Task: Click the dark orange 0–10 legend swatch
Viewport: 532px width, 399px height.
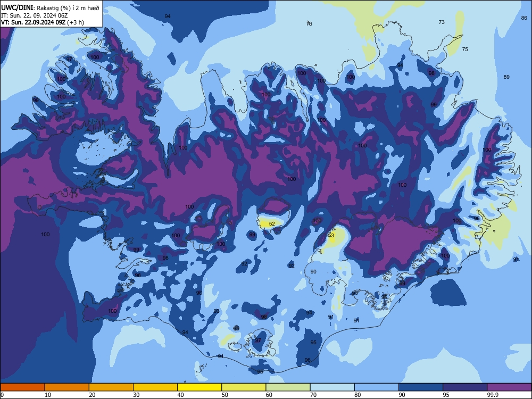Action: point(22,387)
